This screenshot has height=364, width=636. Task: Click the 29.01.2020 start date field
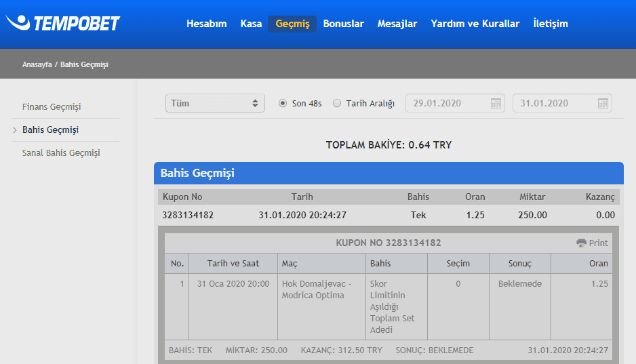(x=455, y=103)
